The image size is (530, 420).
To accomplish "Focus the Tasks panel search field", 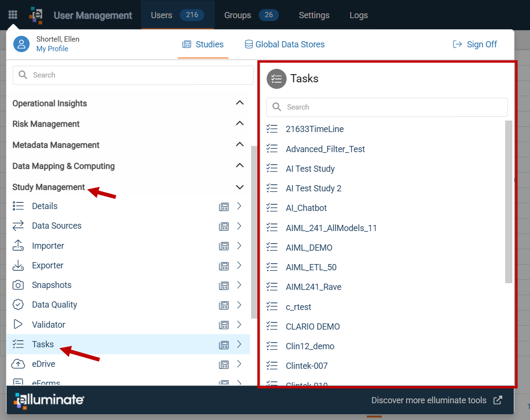I will tap(386, 107).
